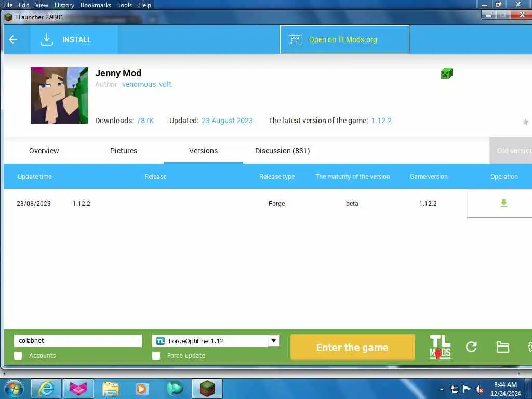The width and height of the screenshot is (532, 399).
Task: Click the Forge release type cell
Action: (276, 204)
